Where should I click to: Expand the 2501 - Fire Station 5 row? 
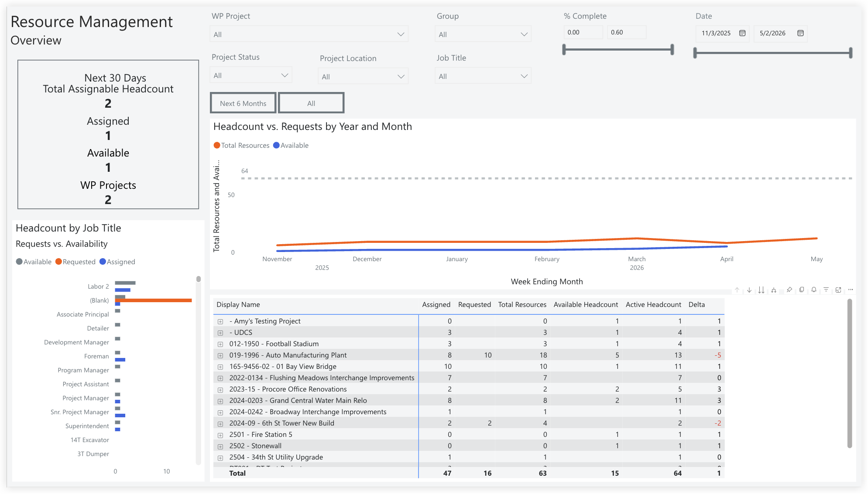pos(220,435)
